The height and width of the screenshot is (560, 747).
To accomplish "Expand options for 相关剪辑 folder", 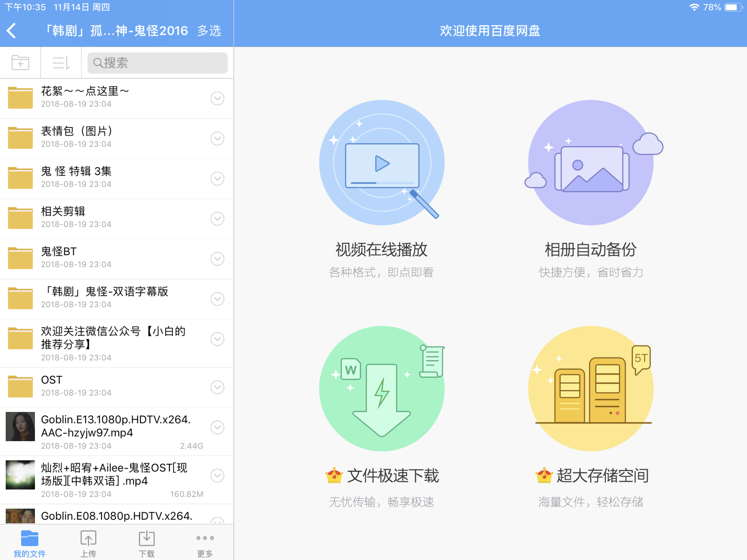I will (217, 219).
